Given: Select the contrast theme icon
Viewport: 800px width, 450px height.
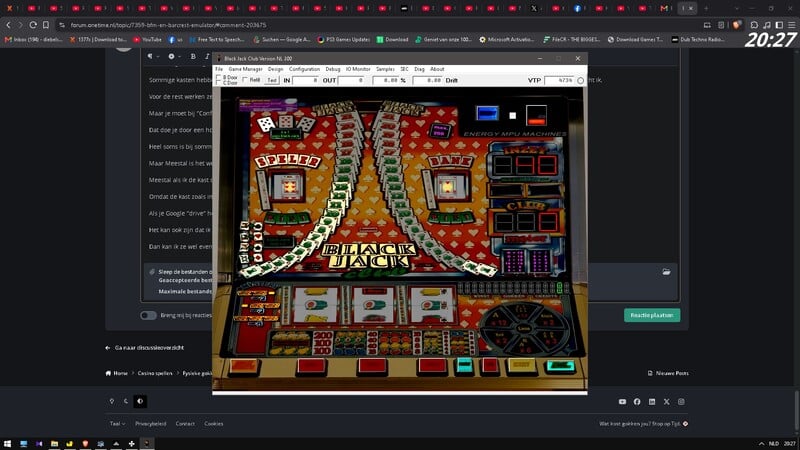Looking at the screenshot, I should tap(140, 402).
